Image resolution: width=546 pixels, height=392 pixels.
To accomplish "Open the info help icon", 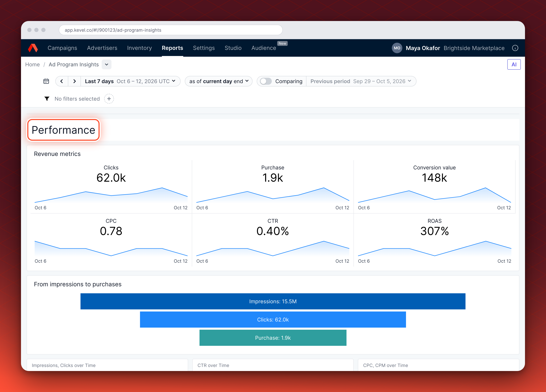I will pyautogui.click(x=515, y=48).
